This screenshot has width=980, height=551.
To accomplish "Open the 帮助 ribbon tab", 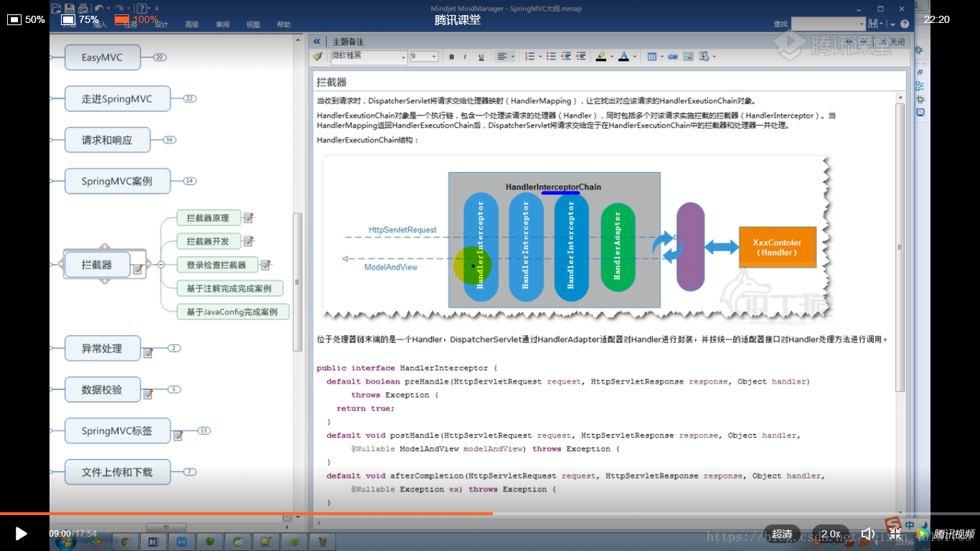I will (x=284, y=24).
